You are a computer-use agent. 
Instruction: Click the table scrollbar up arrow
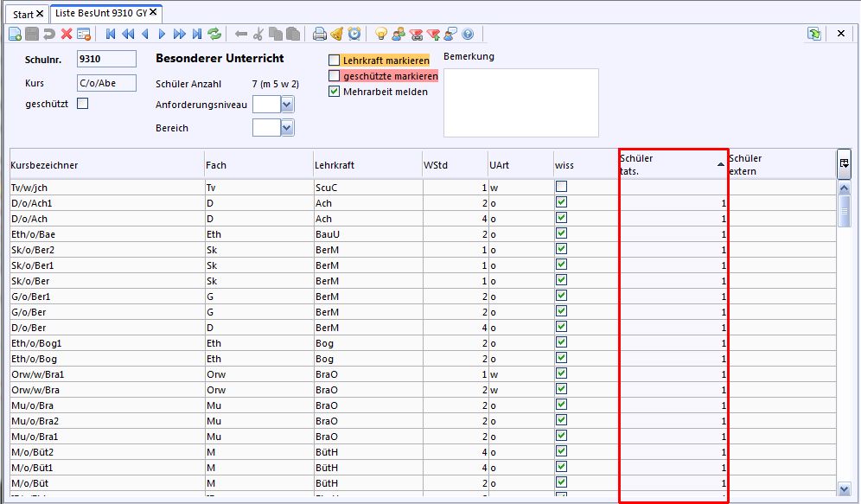click(x=845, y=188)
